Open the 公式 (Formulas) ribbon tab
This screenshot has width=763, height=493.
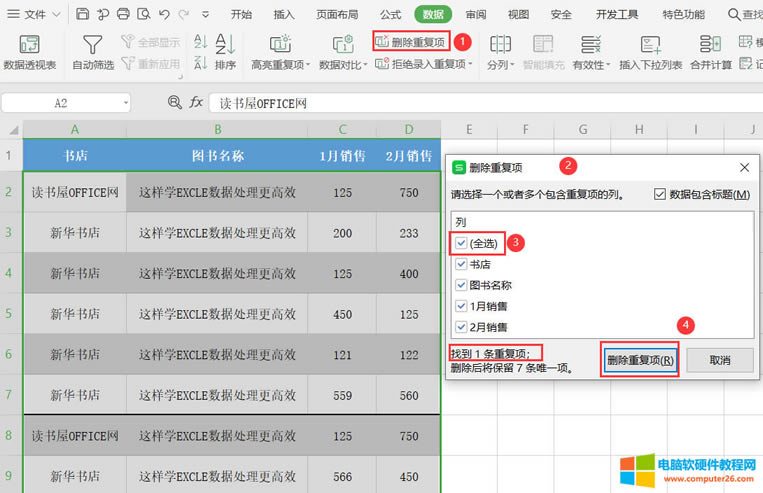(x=390, y=15)
